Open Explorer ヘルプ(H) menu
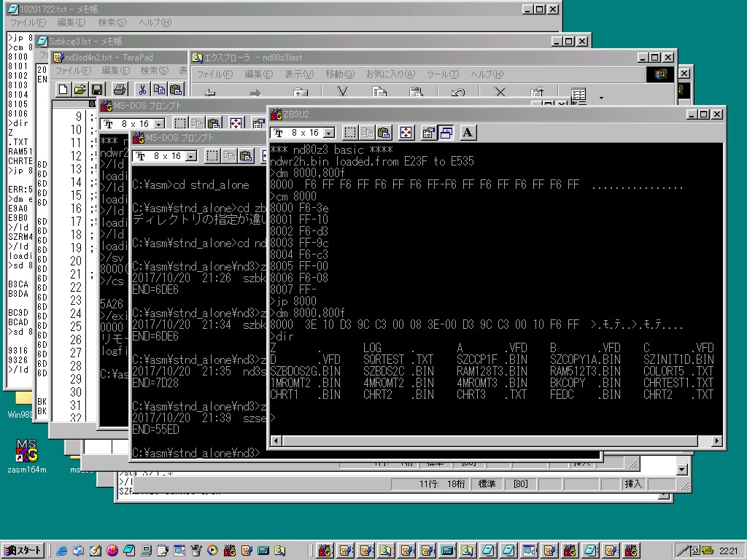The image size is (747, 560). 487,74
